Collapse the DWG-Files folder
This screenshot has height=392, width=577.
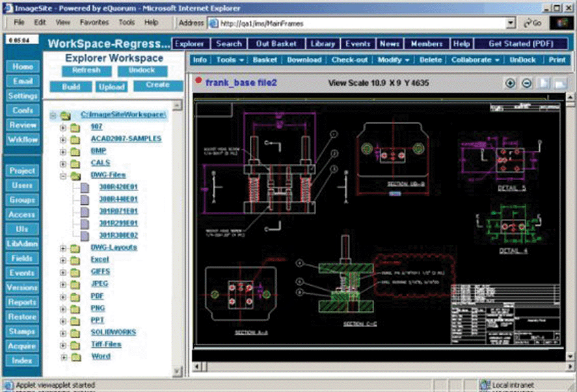click(x=64, y=176)
